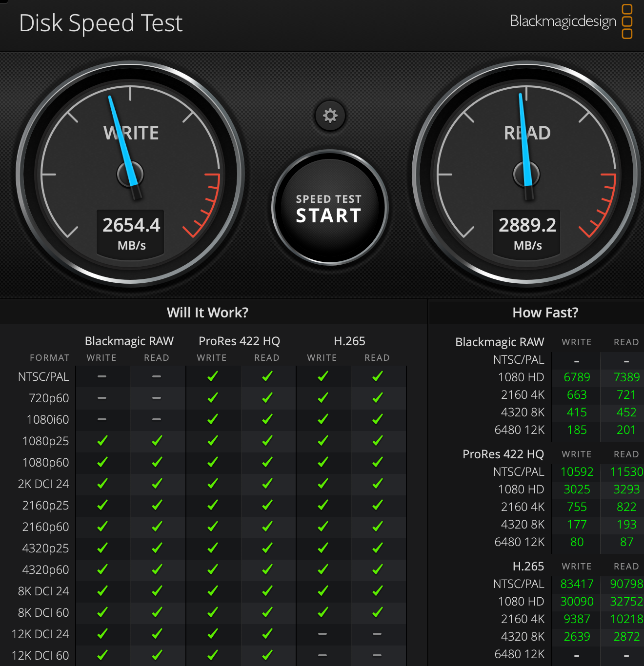Click Blackmagic RAW write dash for 1080i60
The width and height of the screenshot is (644, 666).
(102, 419)
